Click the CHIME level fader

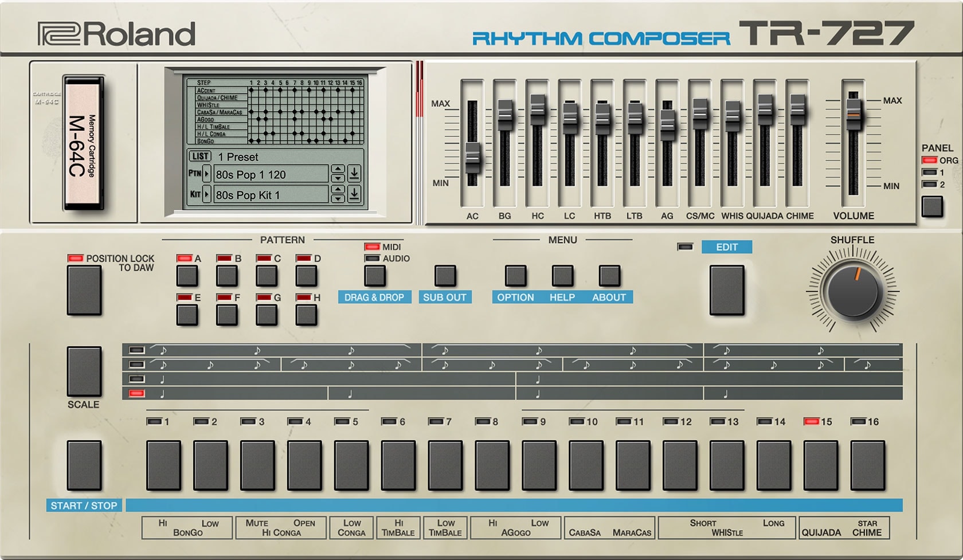[798, 109]
